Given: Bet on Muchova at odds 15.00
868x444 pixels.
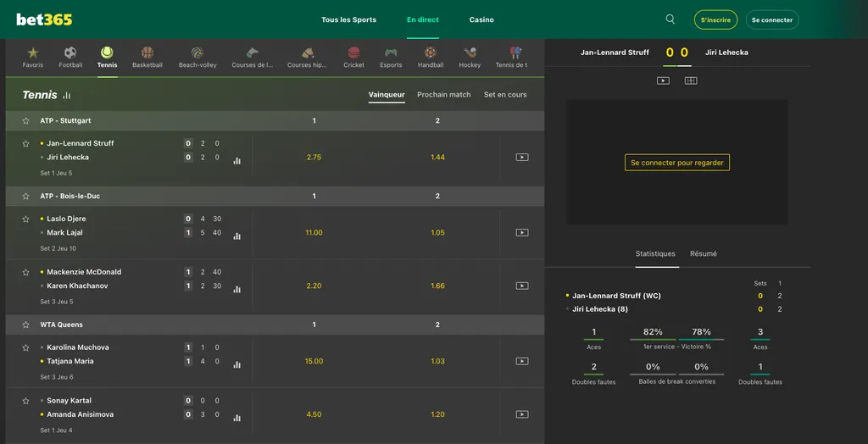Looking at the screenshot, I should pyautogui.click(x=314, y=361).
